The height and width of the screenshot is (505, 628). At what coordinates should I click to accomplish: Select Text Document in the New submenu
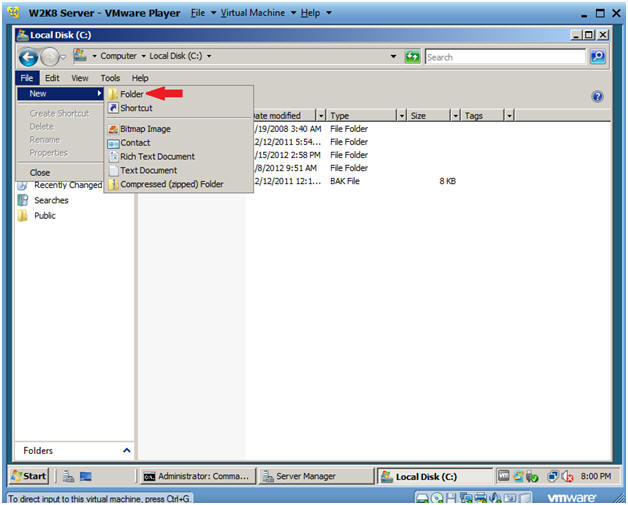point(179,171)
